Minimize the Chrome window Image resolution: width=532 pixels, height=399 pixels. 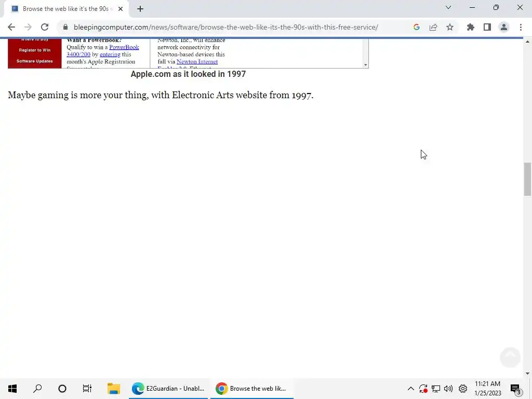point(472,7)
